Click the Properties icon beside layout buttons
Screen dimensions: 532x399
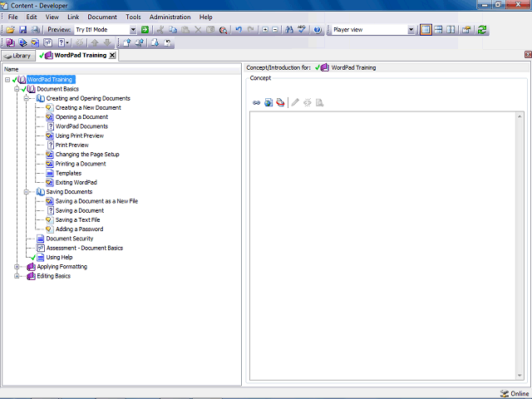tap(466, 30)
